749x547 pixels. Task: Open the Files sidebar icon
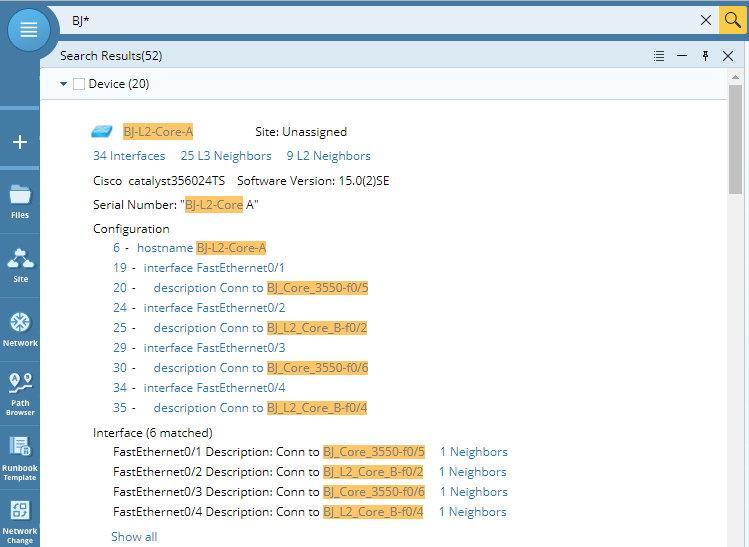(x=20, y=200)
